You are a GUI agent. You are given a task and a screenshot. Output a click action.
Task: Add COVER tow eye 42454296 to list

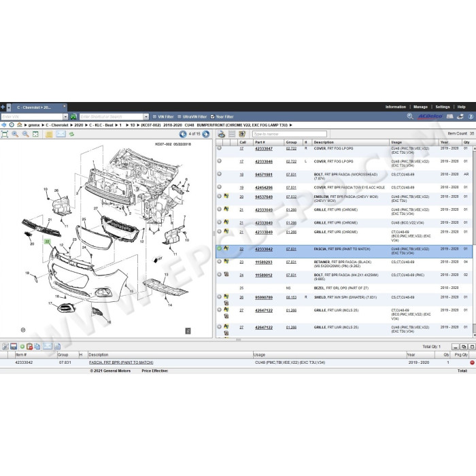219,187
